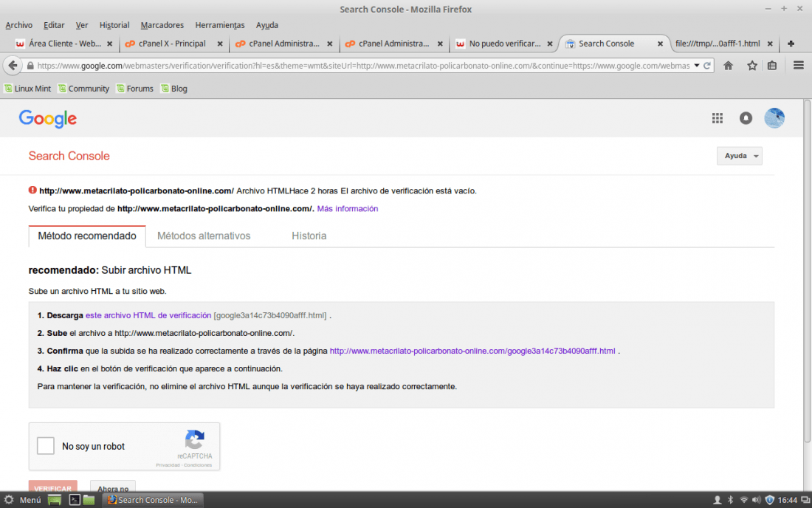The width and height of the screenshot is (812, 508).
Task: Open the Linux Mint Menú button
Action: pos(23,500)
